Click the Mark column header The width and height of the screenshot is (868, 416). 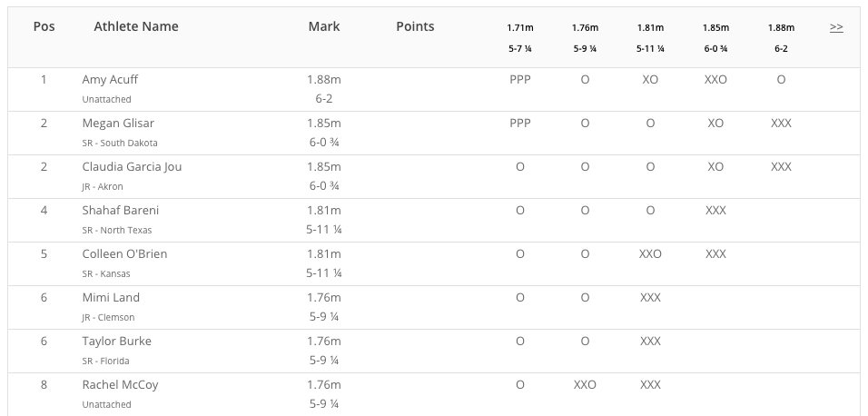[324, 26]
